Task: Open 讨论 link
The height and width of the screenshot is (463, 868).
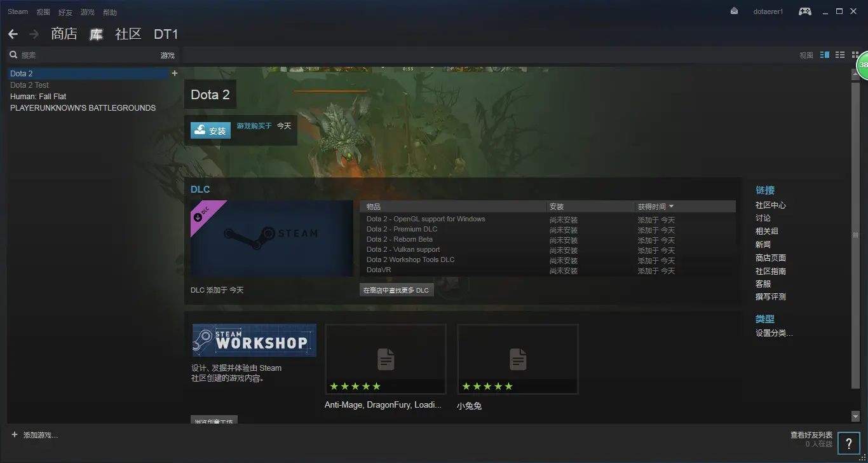Action: (x=763, y=218)
